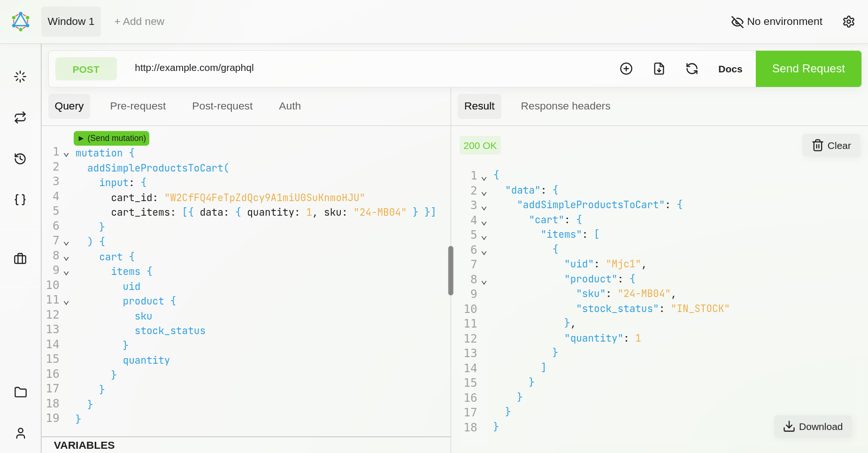
Task: Collapse the items array in the response
Action: coord(484,237)
